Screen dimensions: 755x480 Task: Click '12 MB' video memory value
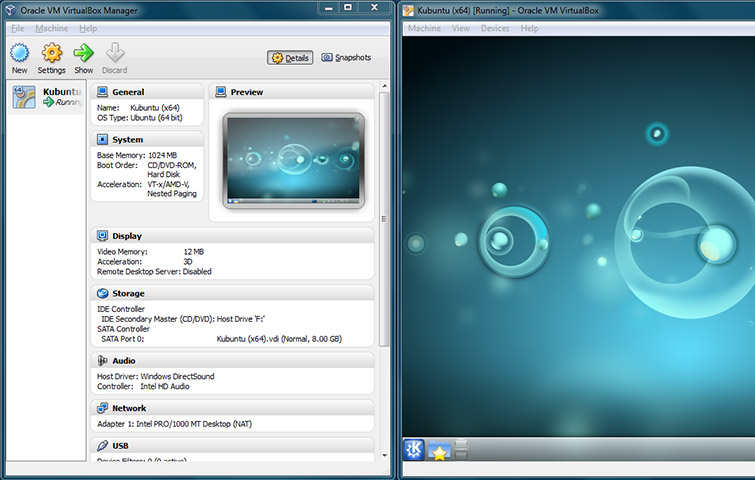pyautogui.click(x=194, y=251)
